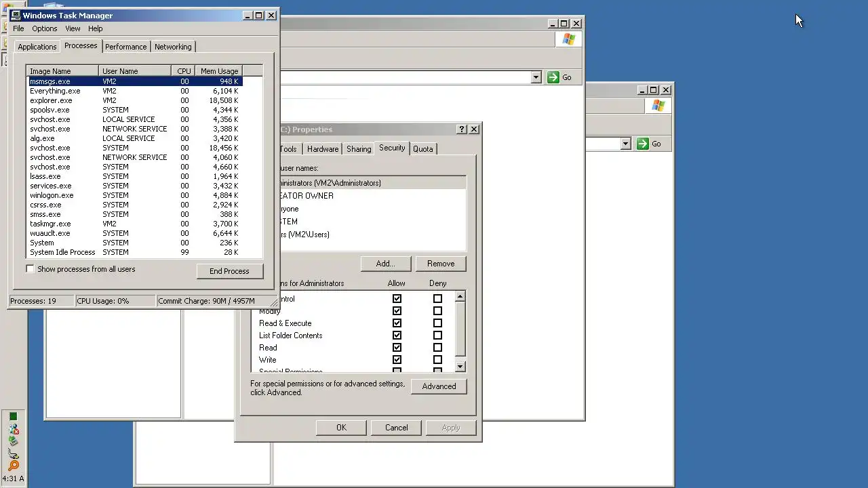Screen dimensions: 868x488
Task: Click permissions list scroll up arrow
Action: [460, 297]
